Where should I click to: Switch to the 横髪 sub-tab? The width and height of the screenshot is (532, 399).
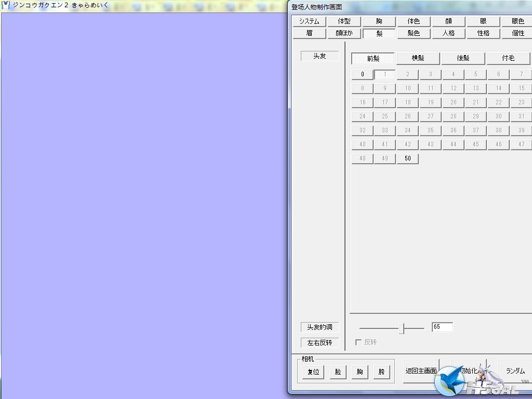click(x=418, y=58)
